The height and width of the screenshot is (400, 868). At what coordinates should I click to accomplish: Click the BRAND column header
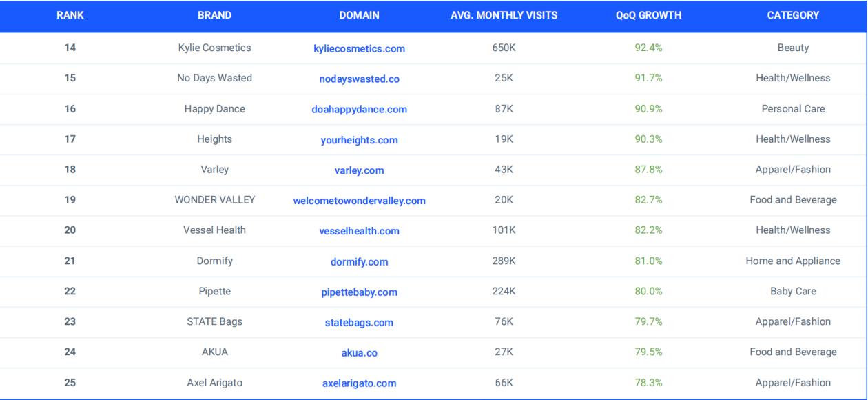[214, 16]
